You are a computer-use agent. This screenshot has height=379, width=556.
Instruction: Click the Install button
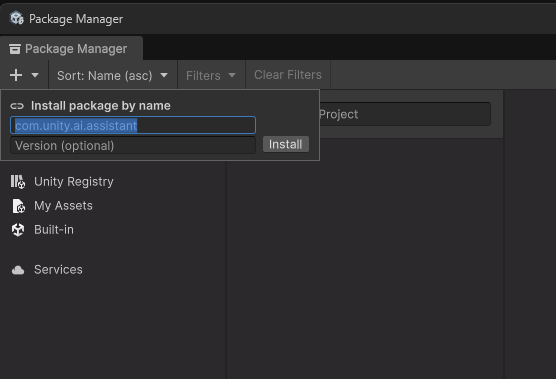pyautogui.click(x=286, y=144)
